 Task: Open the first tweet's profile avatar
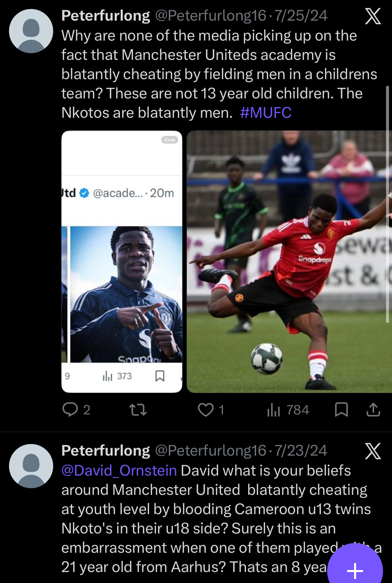pyautogui.click(x=31, y=31)
